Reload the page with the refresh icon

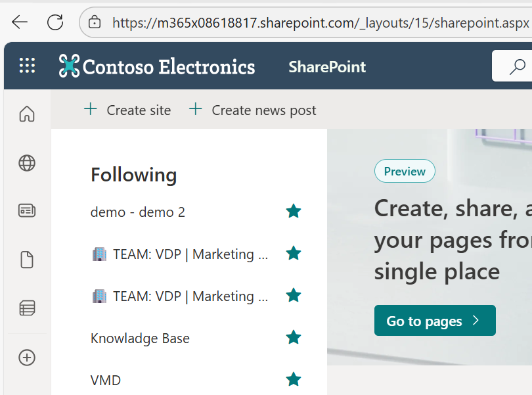pyautogui.click(x=55, y=22)
